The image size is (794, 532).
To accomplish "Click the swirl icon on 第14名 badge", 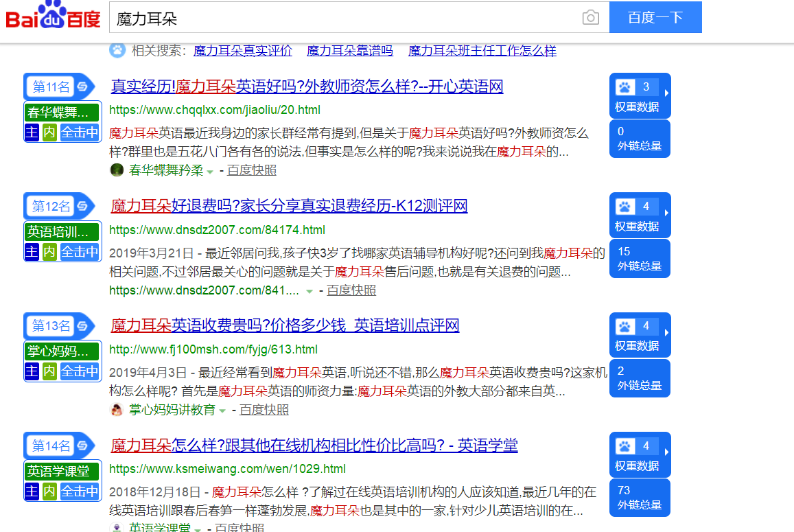I will pyautogui.click(x=82, y=446).
